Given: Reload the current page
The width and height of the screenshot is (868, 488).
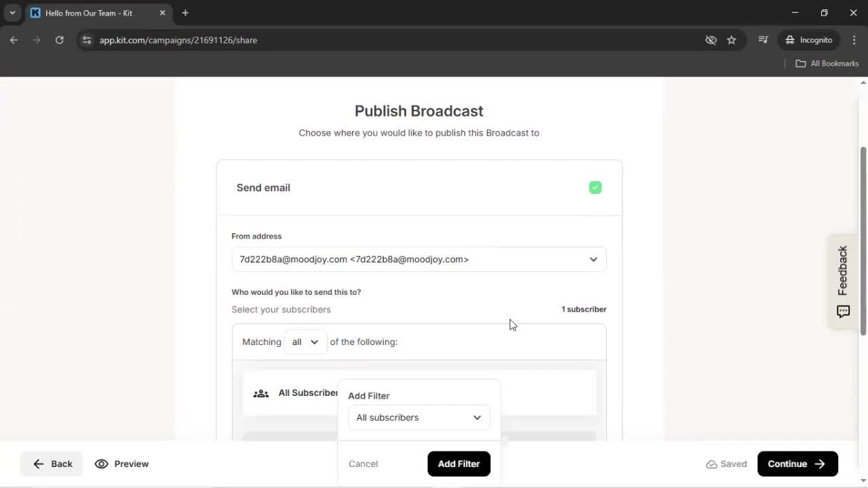Looking at the screenshot, I should coord(60,40).
